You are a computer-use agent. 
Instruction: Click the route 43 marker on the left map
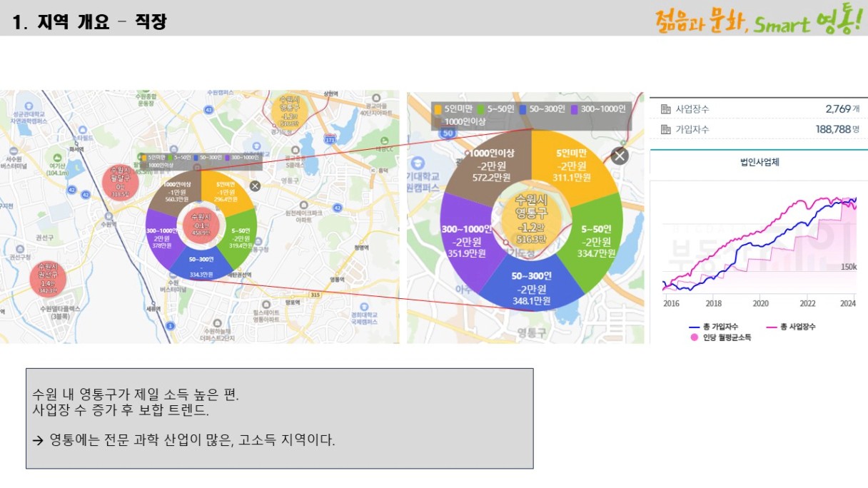click(208, 110)
